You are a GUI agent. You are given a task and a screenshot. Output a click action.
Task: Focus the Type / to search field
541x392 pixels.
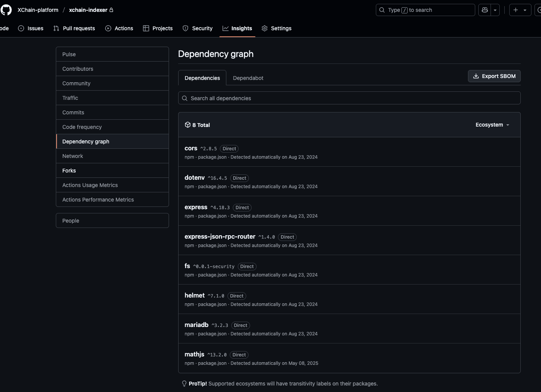pos(425,10)
